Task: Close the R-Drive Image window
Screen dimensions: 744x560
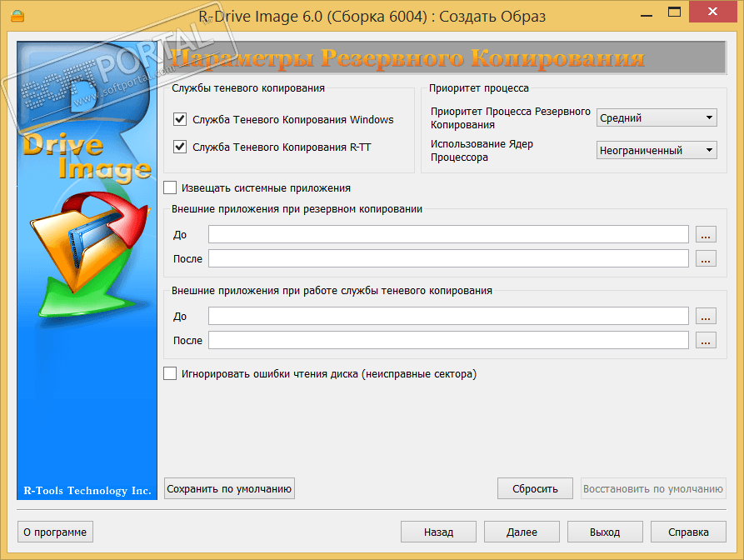Action: pyautogui.click(x=712, y=12)
